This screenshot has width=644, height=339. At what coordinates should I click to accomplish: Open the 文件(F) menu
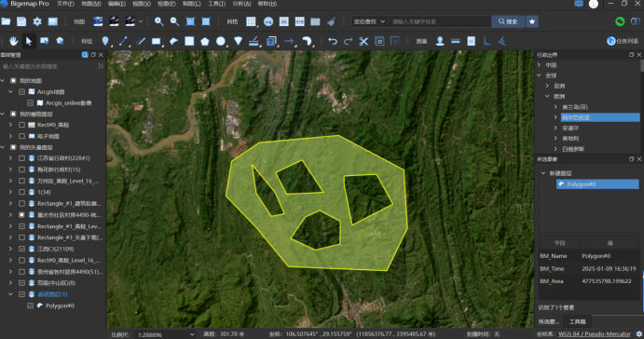tap(66, 4)
